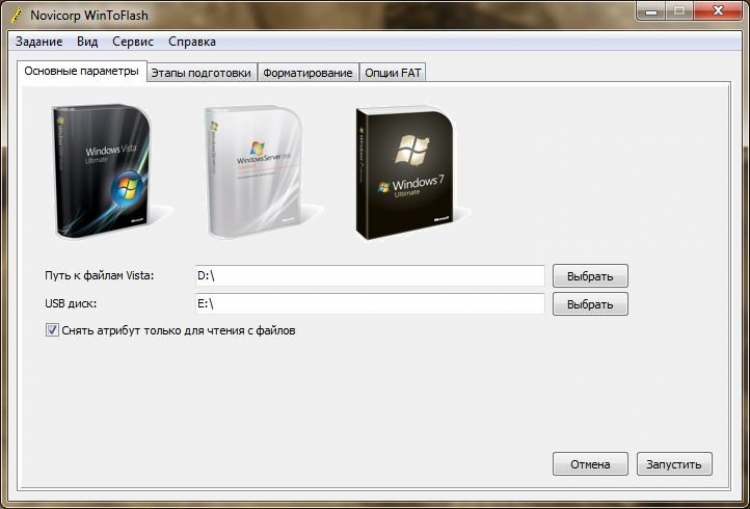750x509 pixels.
Task: Maximize the WinToFlash window
Action: (679, 11)
